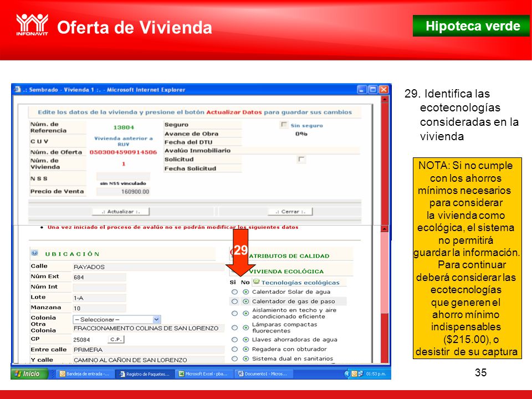Click the C.P. button next to 25084
Image resolution: width=532 pixels, height=399 pixels.
tap(116, 339)
